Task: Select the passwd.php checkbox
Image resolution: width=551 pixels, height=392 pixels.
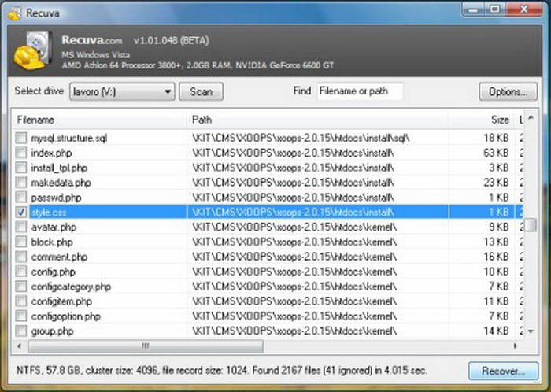Action: point(21,197)
